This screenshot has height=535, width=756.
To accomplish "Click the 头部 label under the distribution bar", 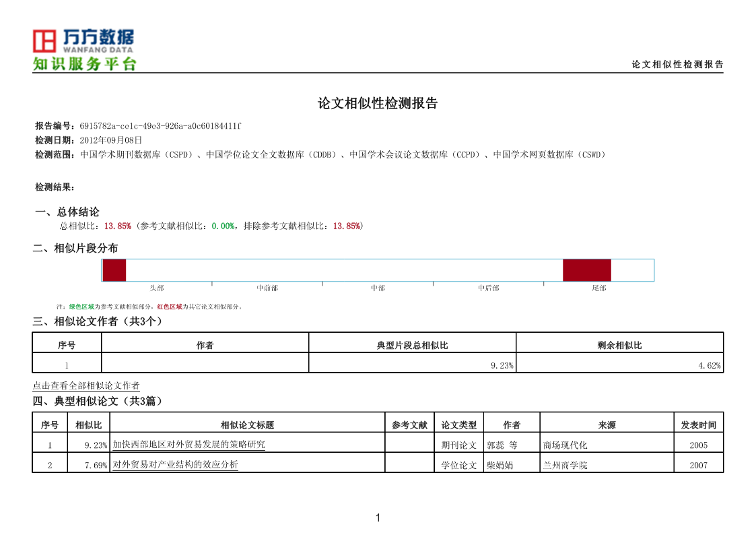I will click(157, 288).
